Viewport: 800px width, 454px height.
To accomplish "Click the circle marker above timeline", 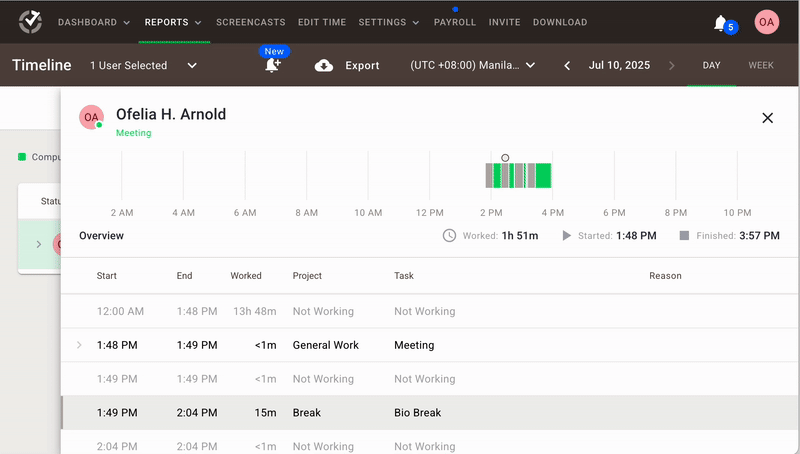I will [x=505, y=158].
